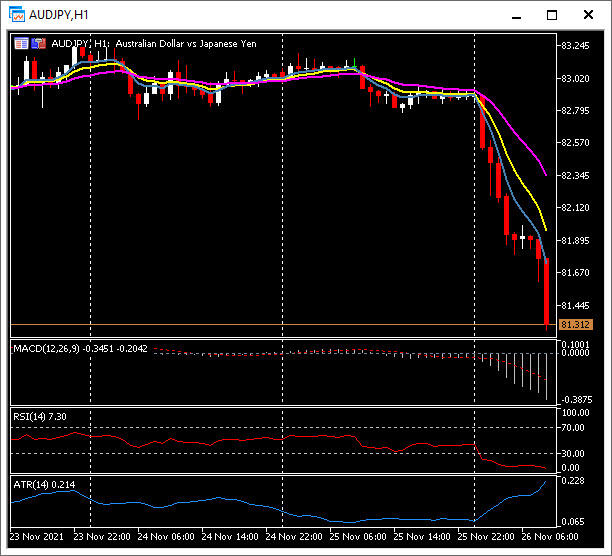
Task: Maximize the AUDJPY,H1 chart window
Action: pos(552,15)
